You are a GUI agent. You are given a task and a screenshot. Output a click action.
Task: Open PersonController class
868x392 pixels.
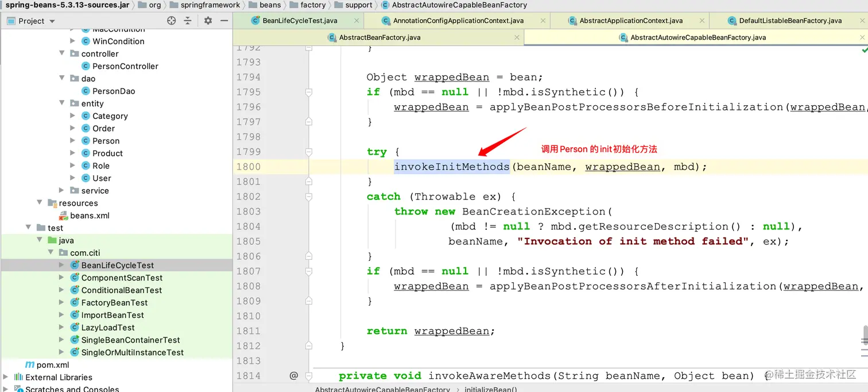point(125,66)
